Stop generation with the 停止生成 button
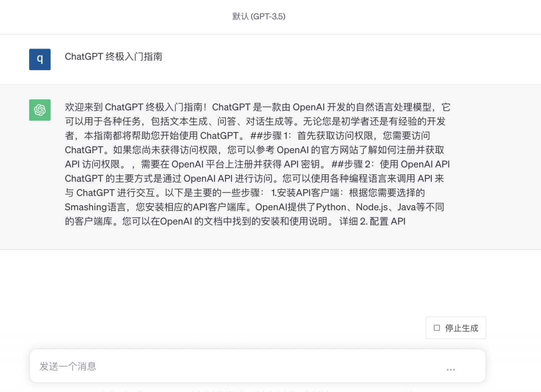This screenshot has height=392, width=541. point(455,328)
